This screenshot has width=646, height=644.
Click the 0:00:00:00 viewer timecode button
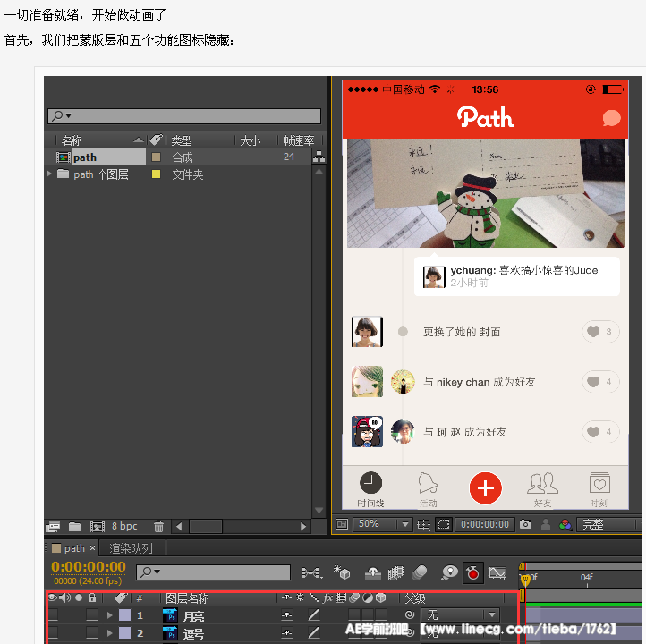click(485, 524)
